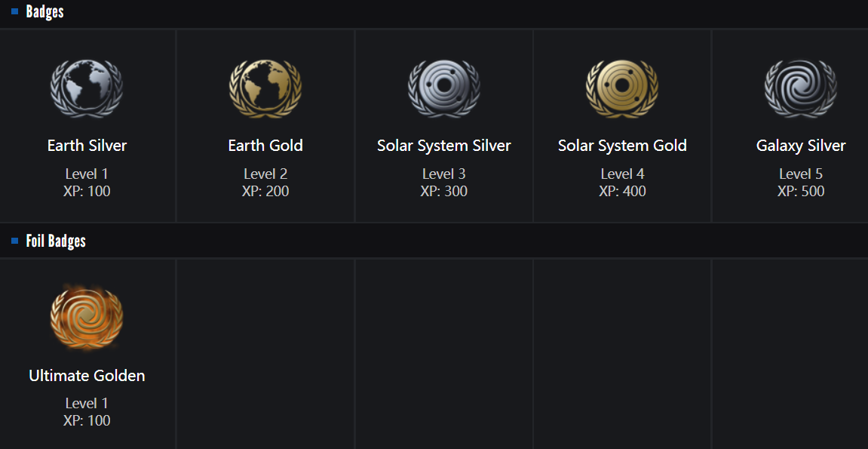The image size is (868, 449).
Task: Open the Earth Gold badge title
Action: pos(265,146)
